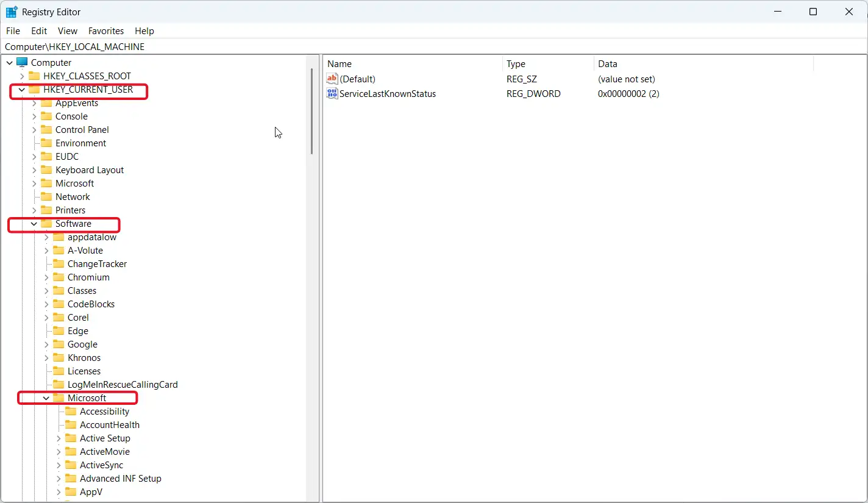Click the Edge folder icon

click(x=59, y=330)
